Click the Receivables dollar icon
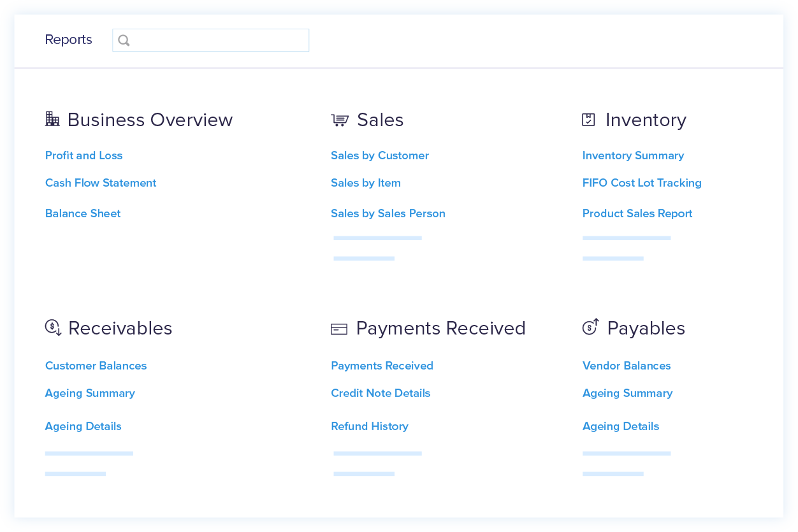This screenshot has height=532, width=798. point(52,327)
